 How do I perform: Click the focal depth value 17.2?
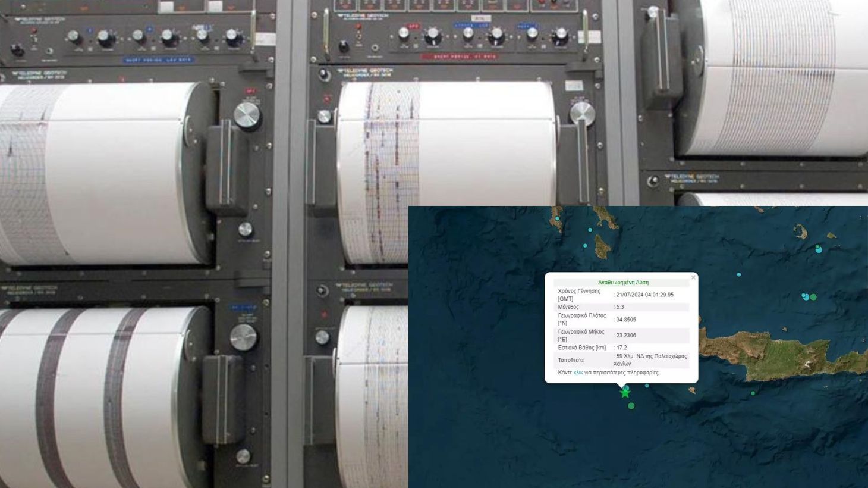[x=622, y=348]
